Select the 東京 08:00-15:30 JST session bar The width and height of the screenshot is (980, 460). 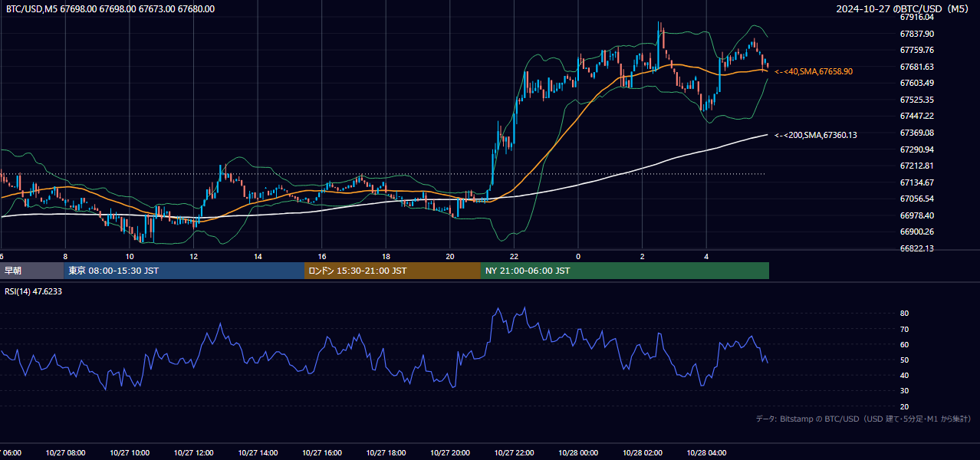point(184,271)
